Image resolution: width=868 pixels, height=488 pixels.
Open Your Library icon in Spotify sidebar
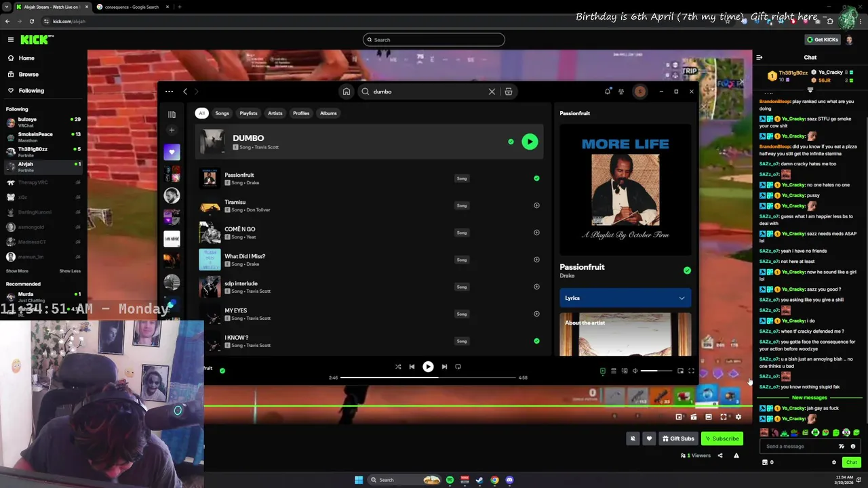(172, 115)
